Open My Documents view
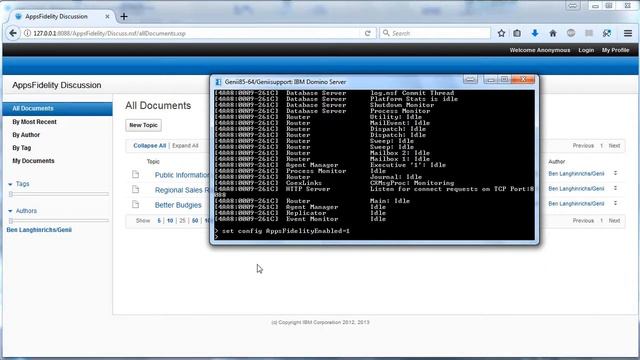The height and width of the screenshot is (360, 640). coord(33,161)
